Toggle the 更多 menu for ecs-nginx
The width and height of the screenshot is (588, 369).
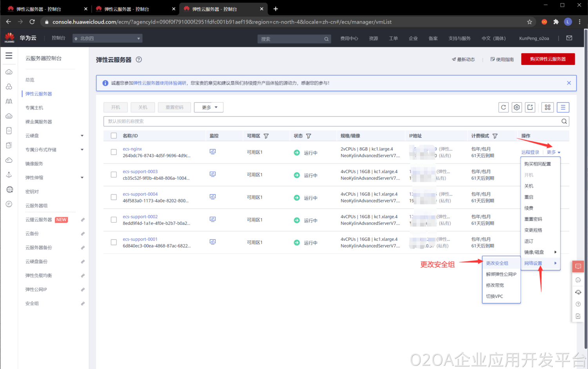click(554, 152)
